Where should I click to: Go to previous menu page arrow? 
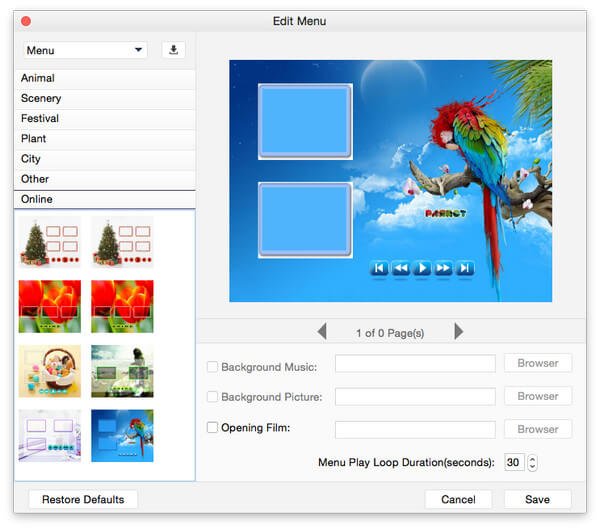point(322,331)
